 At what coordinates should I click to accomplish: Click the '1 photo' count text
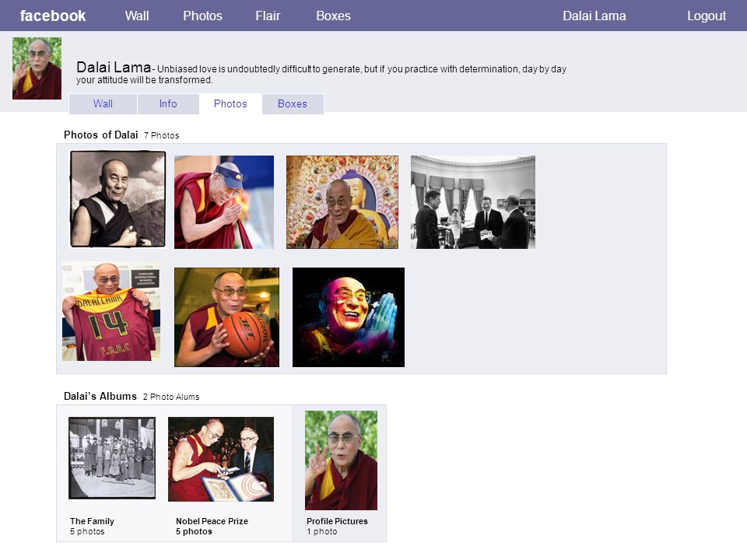point(322,531)
